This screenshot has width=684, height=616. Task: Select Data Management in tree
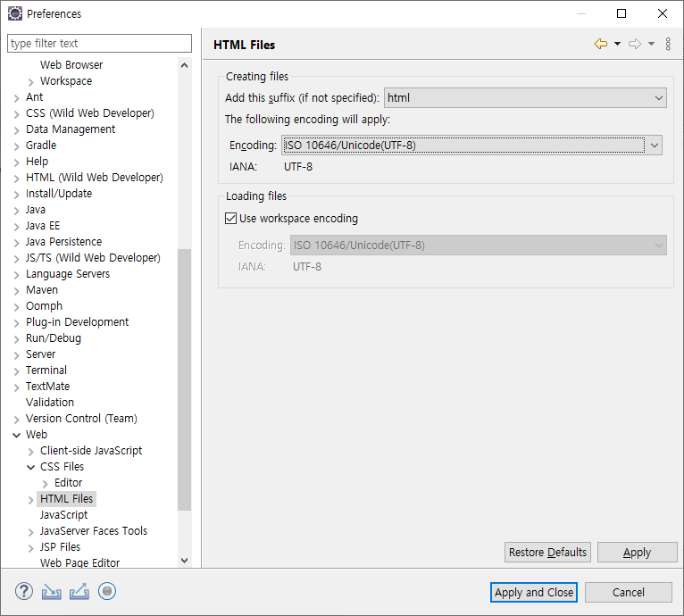[x=71, y=129]
